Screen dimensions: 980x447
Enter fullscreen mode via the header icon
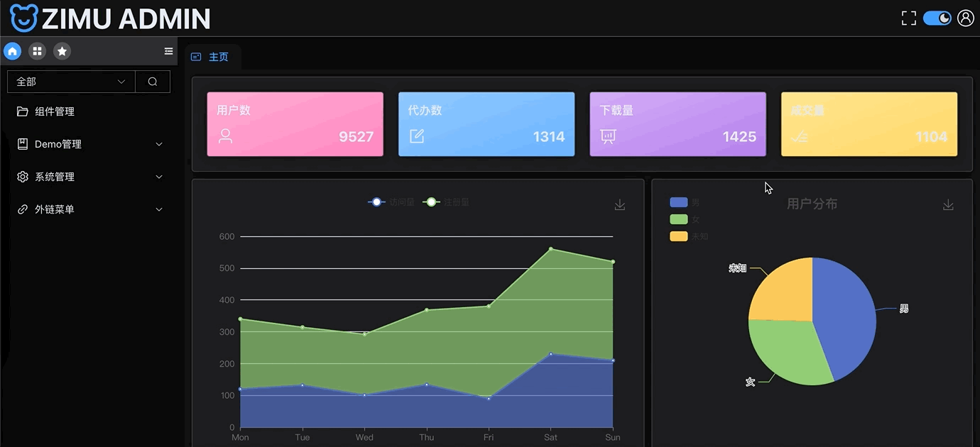908,18
